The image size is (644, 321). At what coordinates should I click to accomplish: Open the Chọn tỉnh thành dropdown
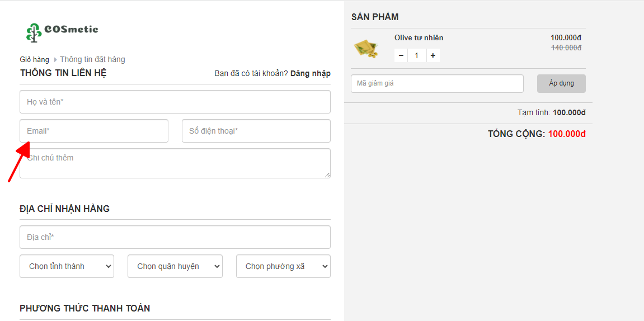click(x=67, y=266)
